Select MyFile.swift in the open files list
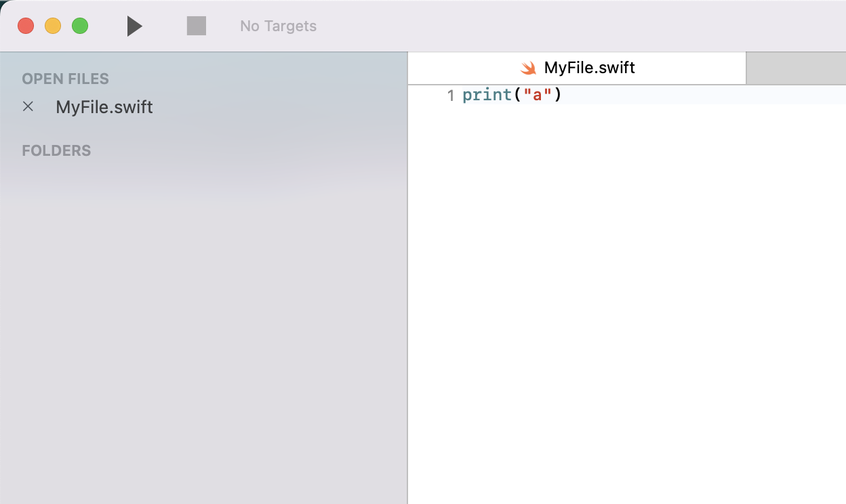846x504 pixels. pyautogui.click(x=104, y=107)
